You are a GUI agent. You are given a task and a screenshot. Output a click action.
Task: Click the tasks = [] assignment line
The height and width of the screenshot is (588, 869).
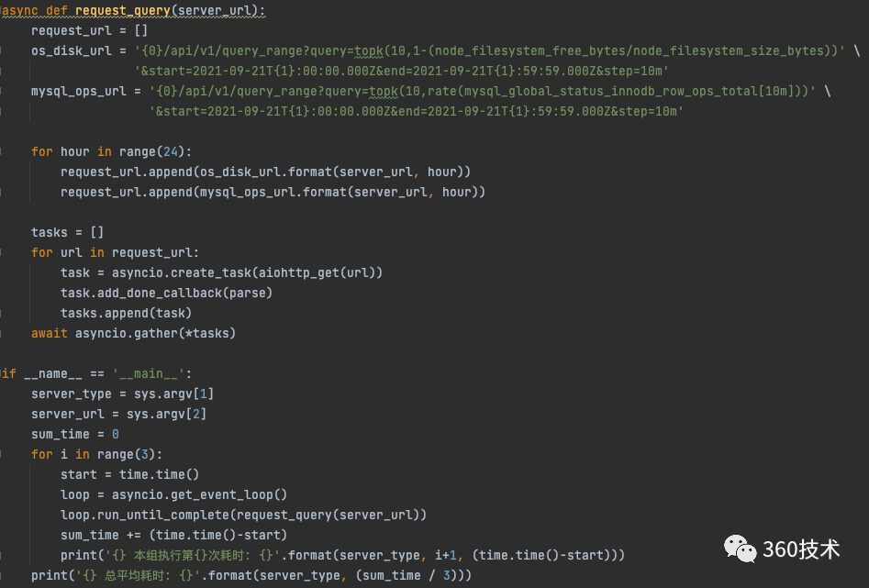68,232
